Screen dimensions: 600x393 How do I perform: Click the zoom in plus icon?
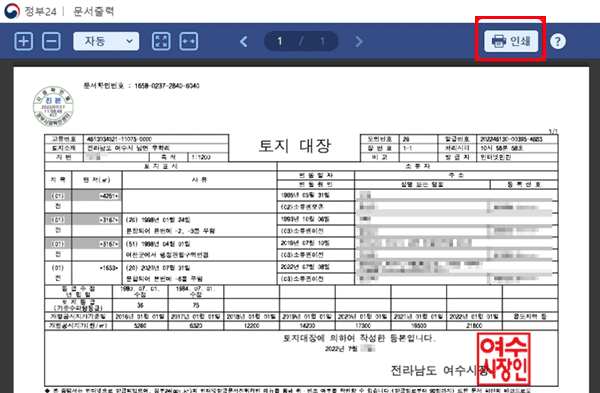[23, 41]
